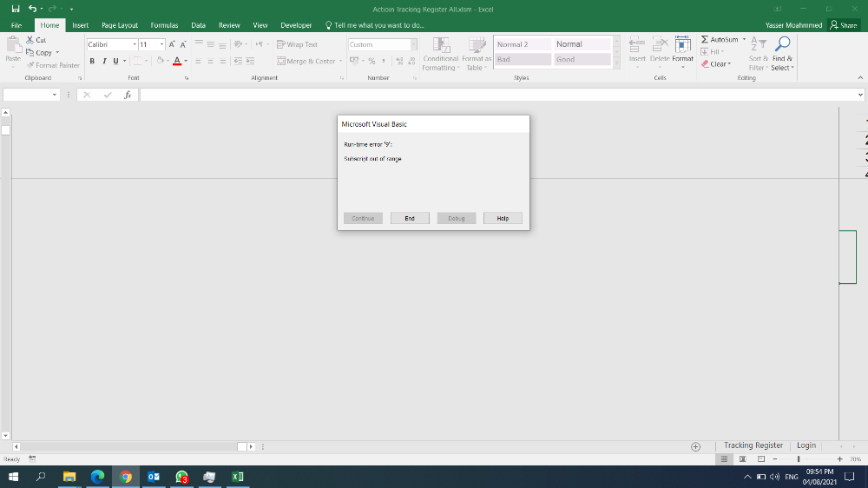This screenshot has height=488, width=868.
Task: Click the Share button
Action: point(844,25)
